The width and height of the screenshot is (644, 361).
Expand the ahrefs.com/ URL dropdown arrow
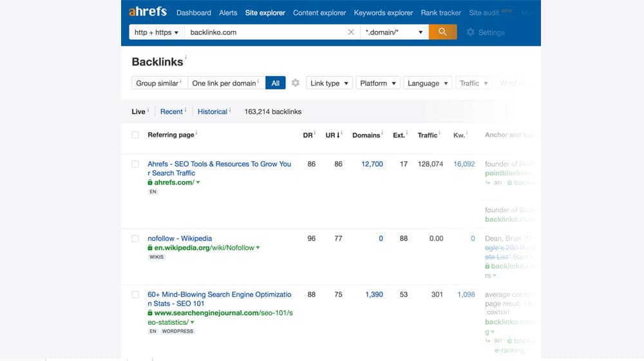pyautogui.click(x=198, y=182)
